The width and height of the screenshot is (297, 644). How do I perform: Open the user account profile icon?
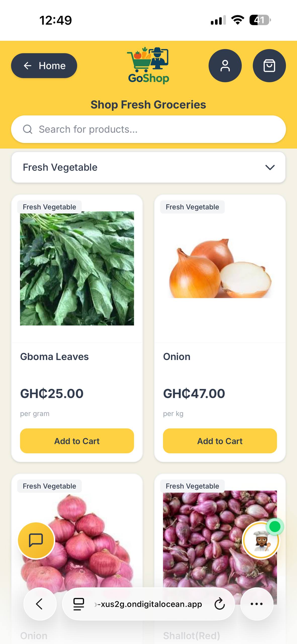coord(225,66)
